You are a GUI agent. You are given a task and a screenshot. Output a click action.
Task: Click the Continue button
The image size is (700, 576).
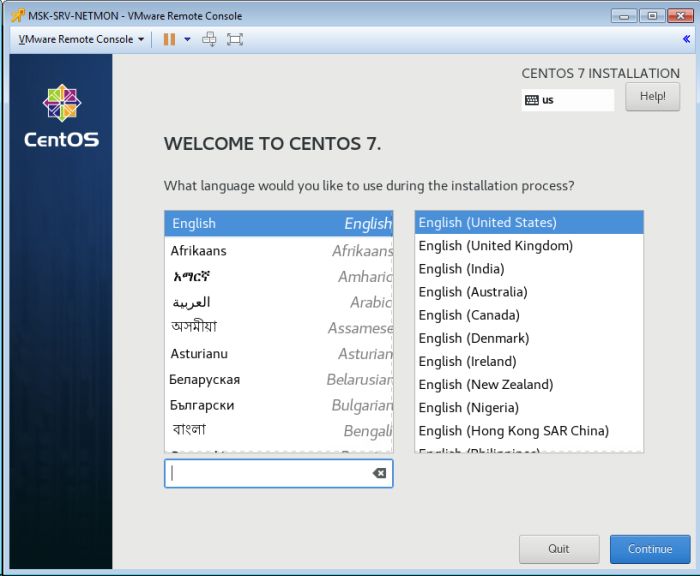tap(650, 549)
